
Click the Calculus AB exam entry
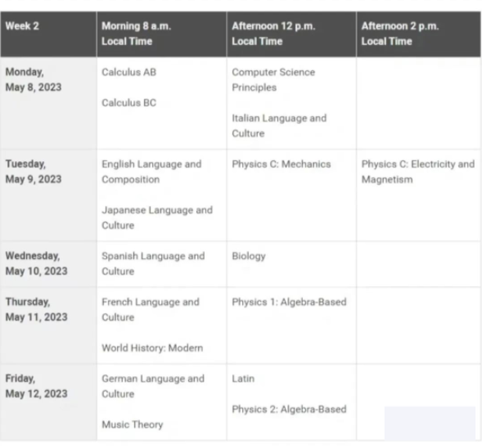point(129,72)
